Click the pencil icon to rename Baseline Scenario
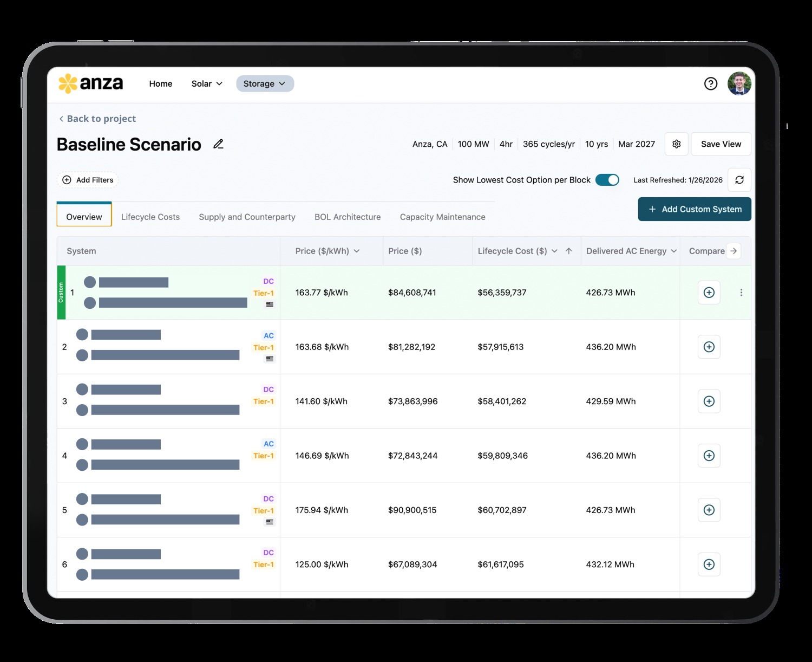This screenshot has height=662, width=812. point(218,144)
